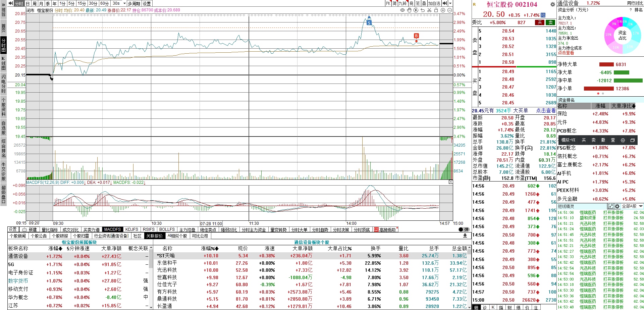Click the replay play circle icon
This screenshot has width=644, height=310.
pos(416,10)
